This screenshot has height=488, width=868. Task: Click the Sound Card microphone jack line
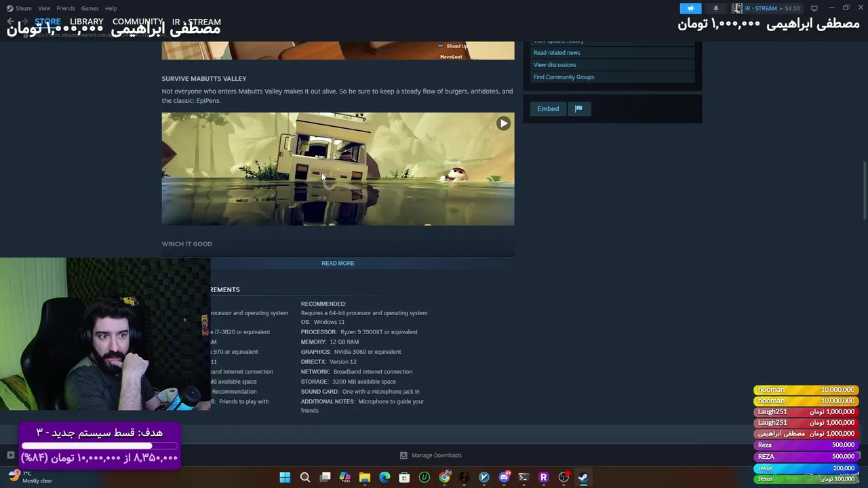360,392
